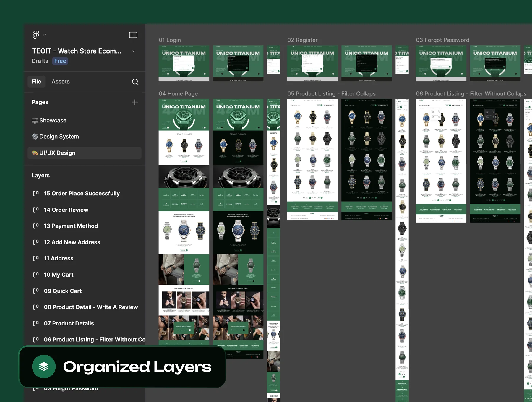Screen dimensions: 532x402
Task: Select light Filter Without Collaps listing frame
Action: pos(441,161)
